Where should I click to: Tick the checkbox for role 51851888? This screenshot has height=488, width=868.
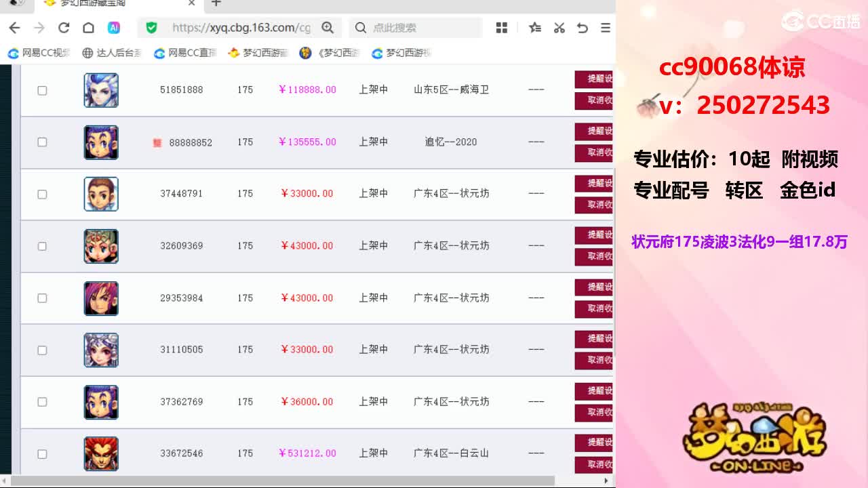pos(42,90)
